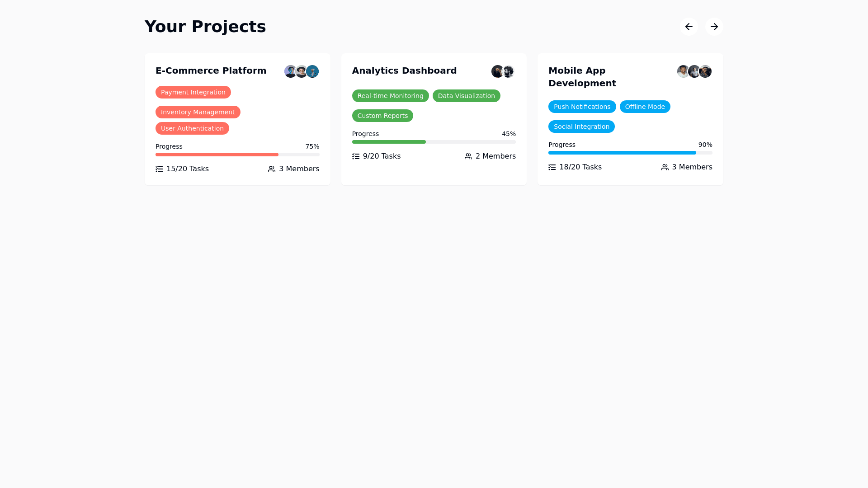868x488 pixels.
Task: Click the Social Integration tag
Action: click(581, 127)
